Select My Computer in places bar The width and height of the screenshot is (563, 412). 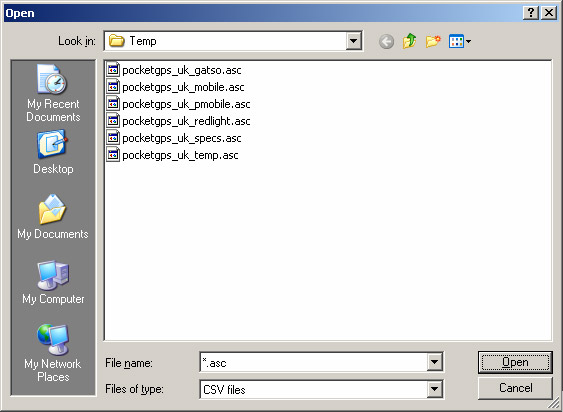tap(53, 282)
